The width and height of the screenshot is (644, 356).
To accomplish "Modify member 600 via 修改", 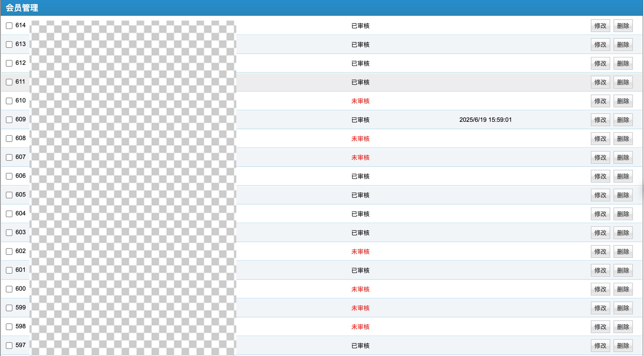I will tap(600, 289).
